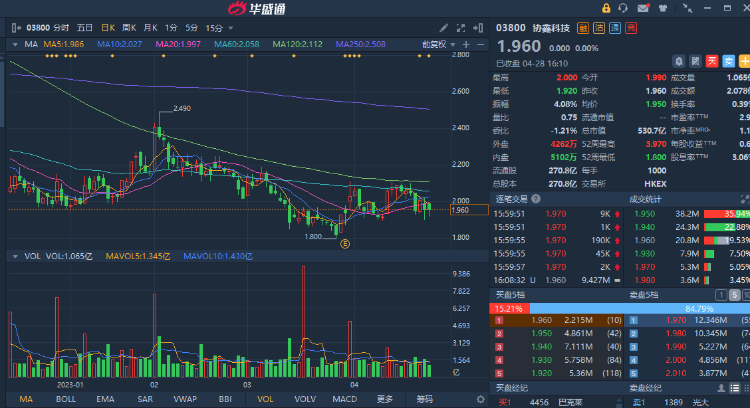Screen dimensions: 750x408
Task: Open 更多 more indicators
Action: point(385,399)
